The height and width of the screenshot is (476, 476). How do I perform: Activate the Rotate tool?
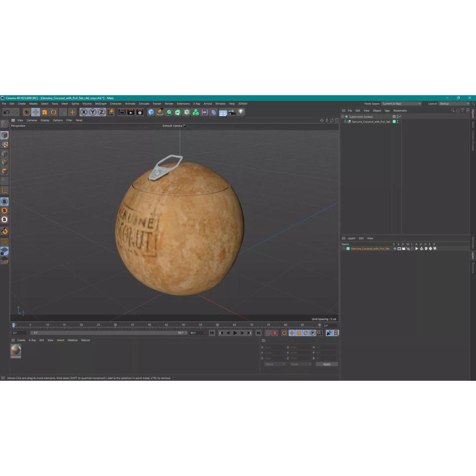[53, 112]
